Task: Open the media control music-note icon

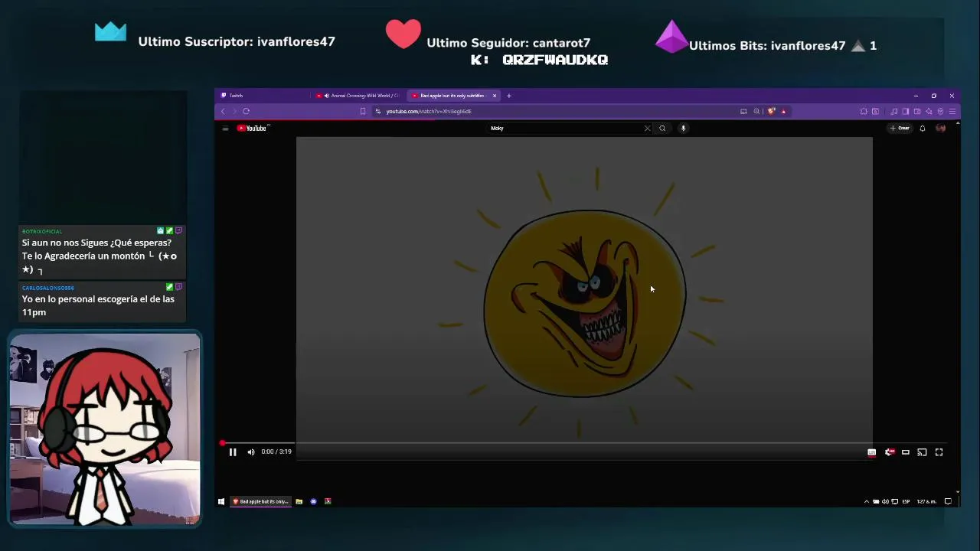Action: [x=893, y=112]
